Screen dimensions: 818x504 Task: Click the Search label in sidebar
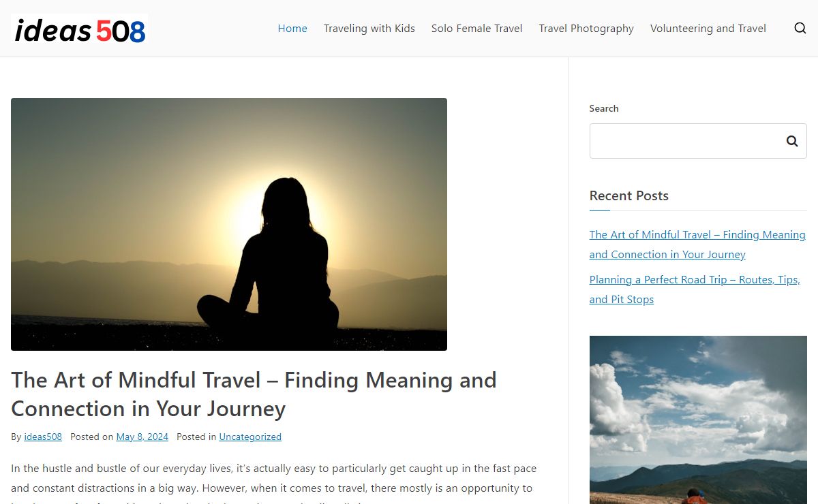click(604, 108)
